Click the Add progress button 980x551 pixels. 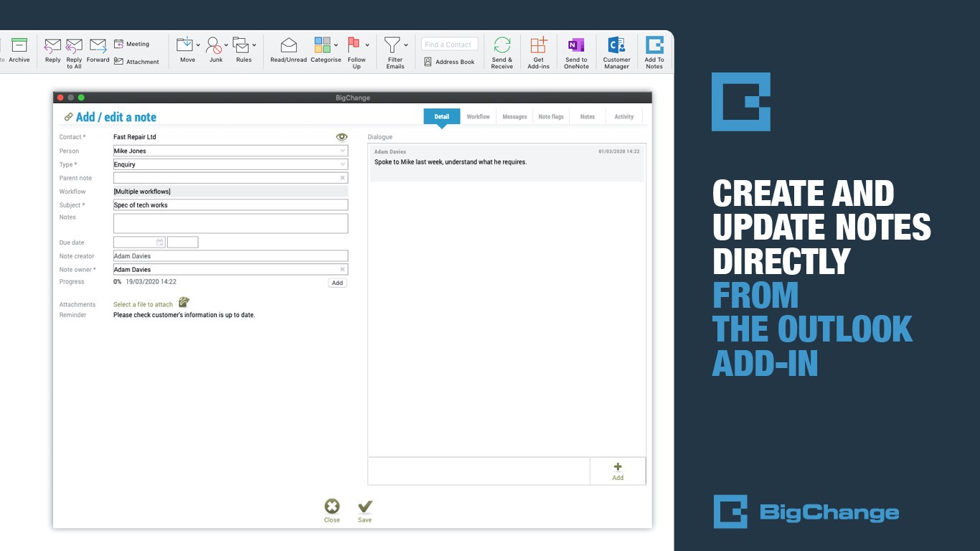[337, 283]
